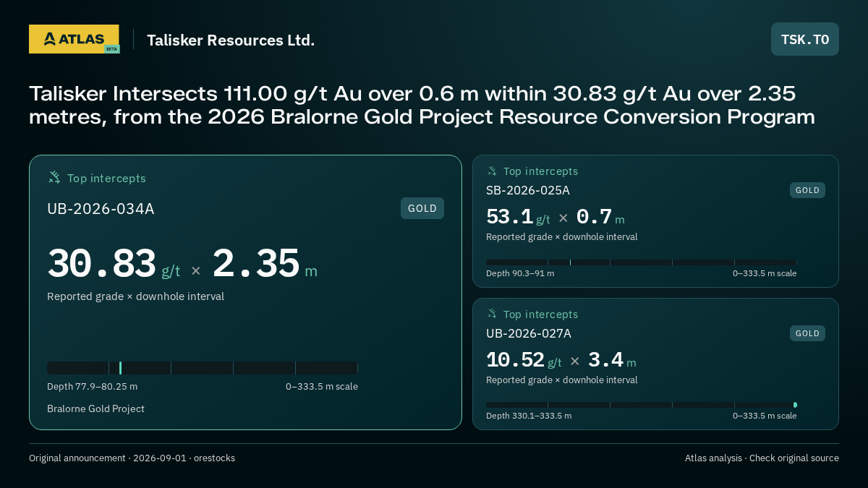
Task: Select hole ID UB-2026-034A
Action: [101, 209]
